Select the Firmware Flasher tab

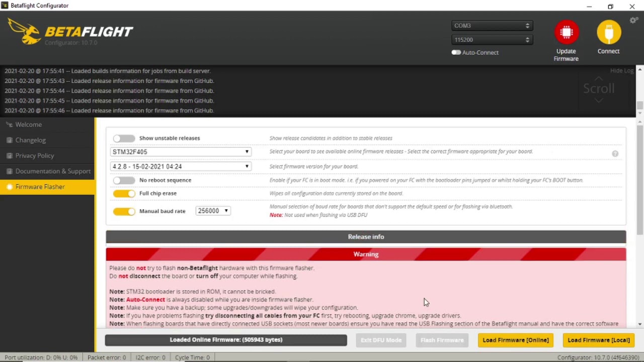[x=47, y=187]
